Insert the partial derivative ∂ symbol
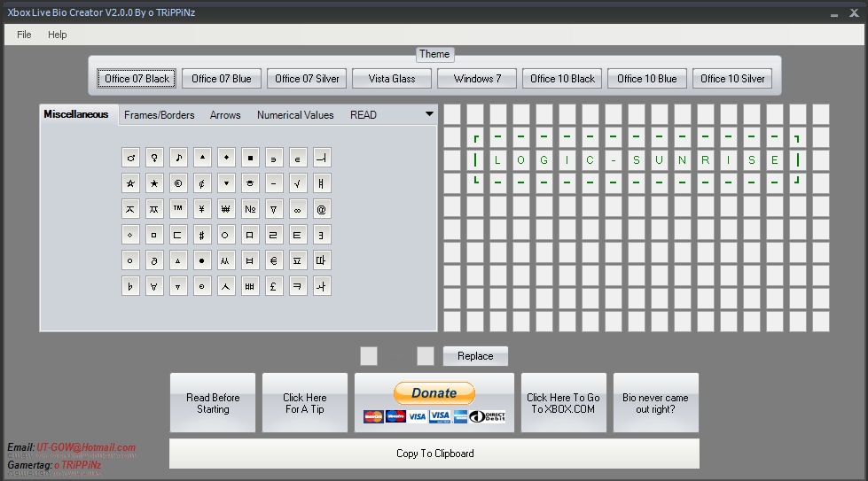The image size is (868, 481). (x=154, y=260)
